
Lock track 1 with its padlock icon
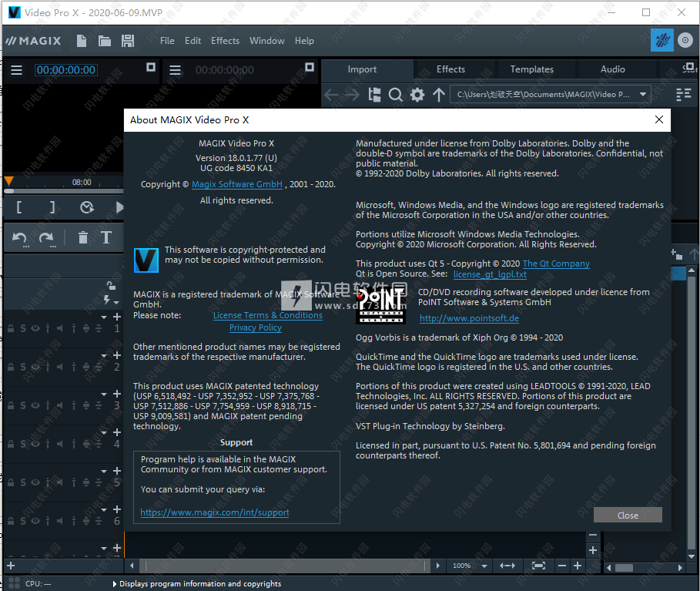[11, 329]
